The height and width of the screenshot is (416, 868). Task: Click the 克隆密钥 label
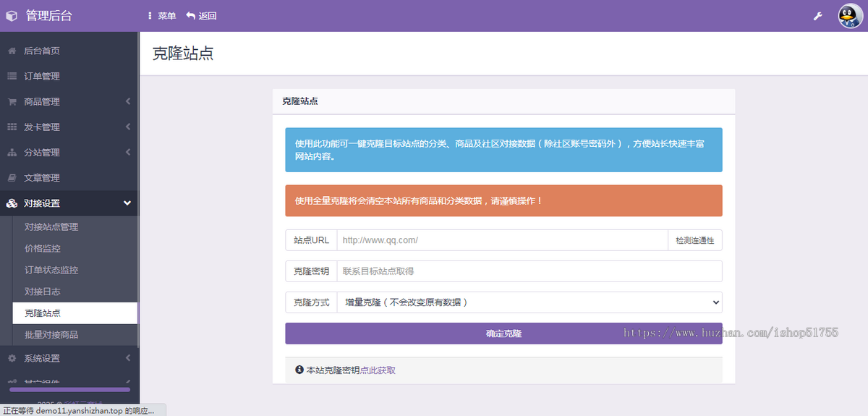311,271
